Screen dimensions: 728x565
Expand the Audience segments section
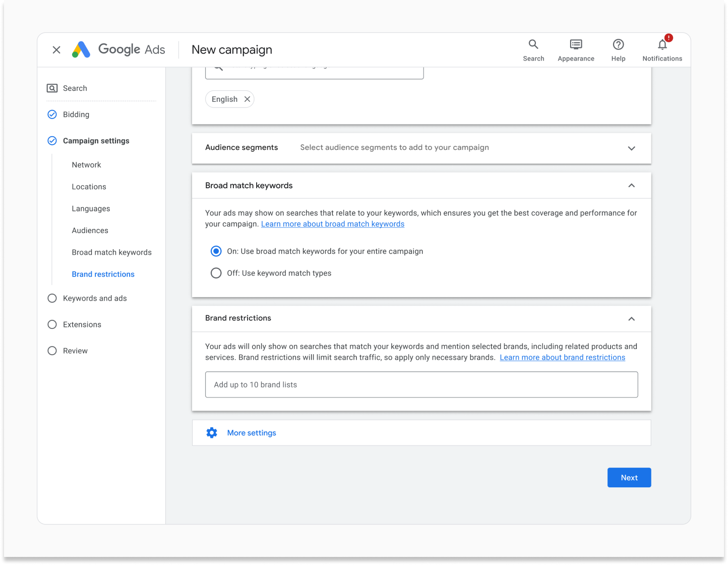point(631,148)
